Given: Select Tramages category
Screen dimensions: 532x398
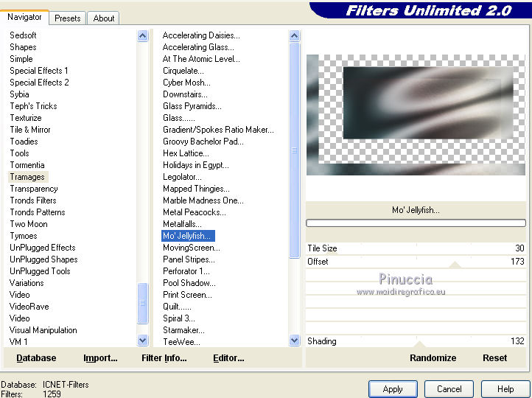Looking at the screenshot, I should (x=27, y=177).
